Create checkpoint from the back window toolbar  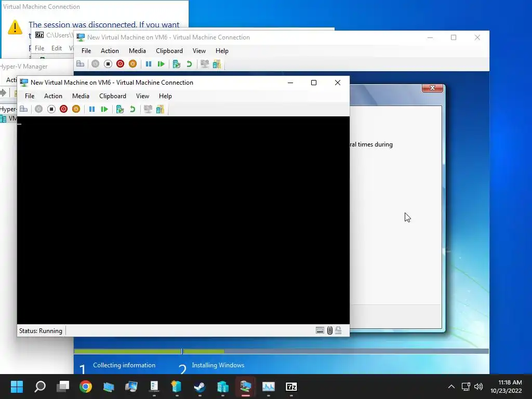[x=177, y=64]
